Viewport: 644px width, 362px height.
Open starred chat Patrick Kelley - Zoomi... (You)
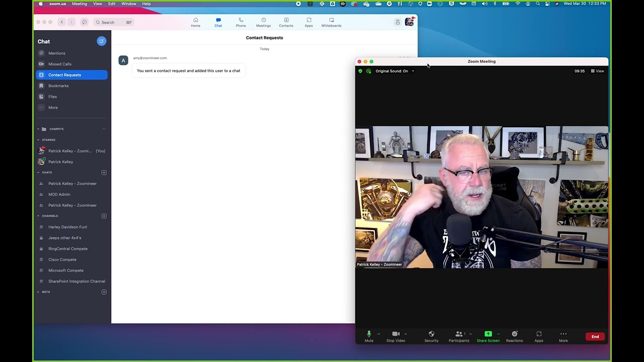point(71,151)
